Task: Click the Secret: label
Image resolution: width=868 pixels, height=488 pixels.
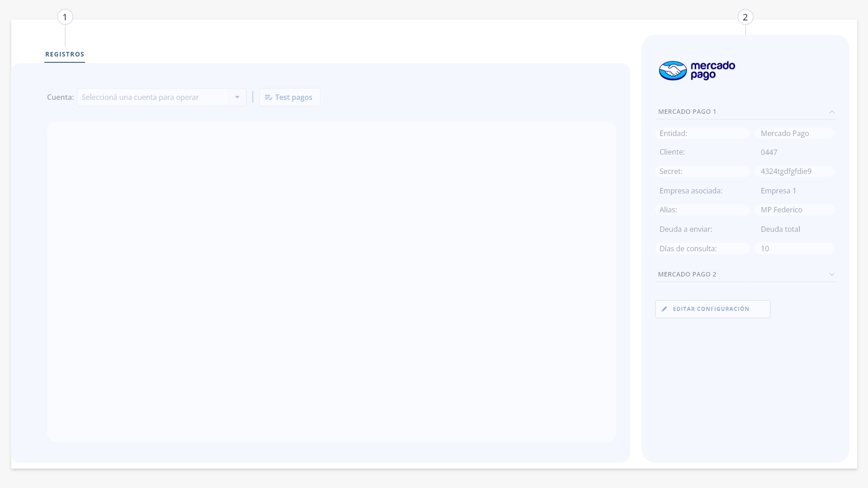Action: 671,171
